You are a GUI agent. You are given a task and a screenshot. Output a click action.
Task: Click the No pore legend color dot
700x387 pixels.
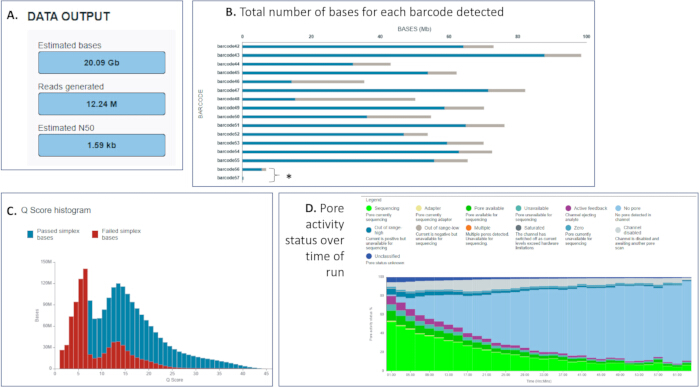[618, 208]
